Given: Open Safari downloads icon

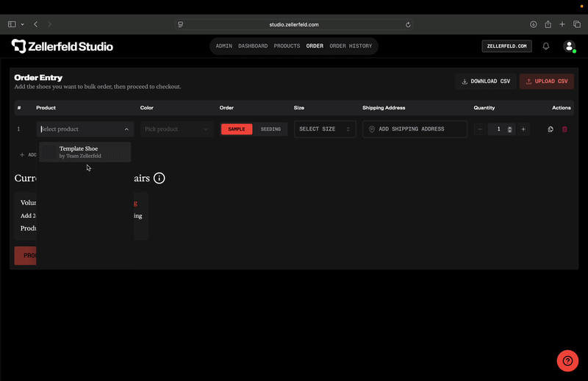Looking at the screenshot, I should click(x=534, y=24).
